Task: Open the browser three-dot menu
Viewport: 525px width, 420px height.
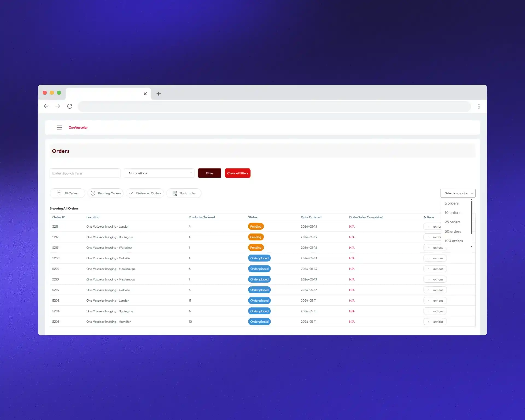Action: 479,106
